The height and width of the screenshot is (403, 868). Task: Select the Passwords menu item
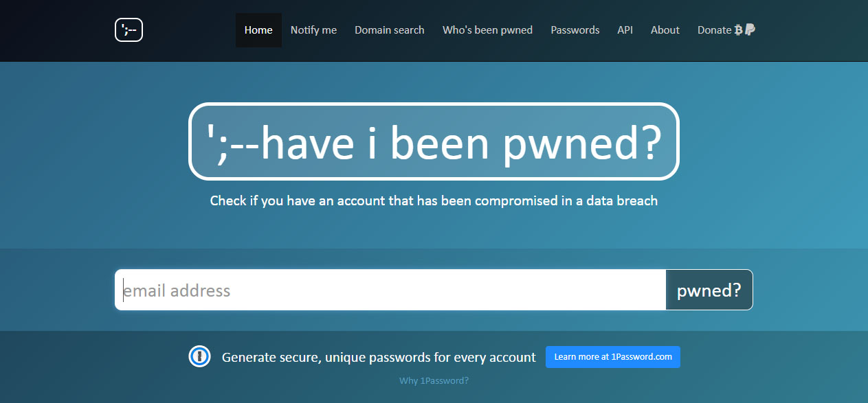(575, 30)
